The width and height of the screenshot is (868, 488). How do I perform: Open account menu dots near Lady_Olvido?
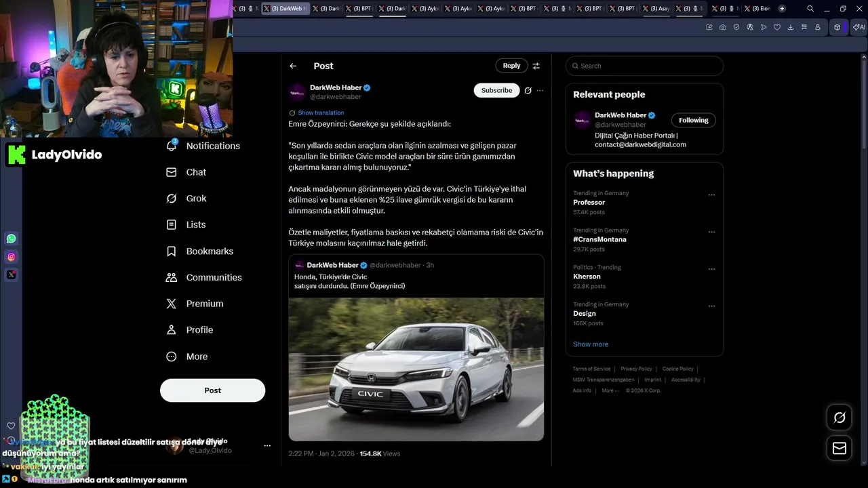pos(267,446)
